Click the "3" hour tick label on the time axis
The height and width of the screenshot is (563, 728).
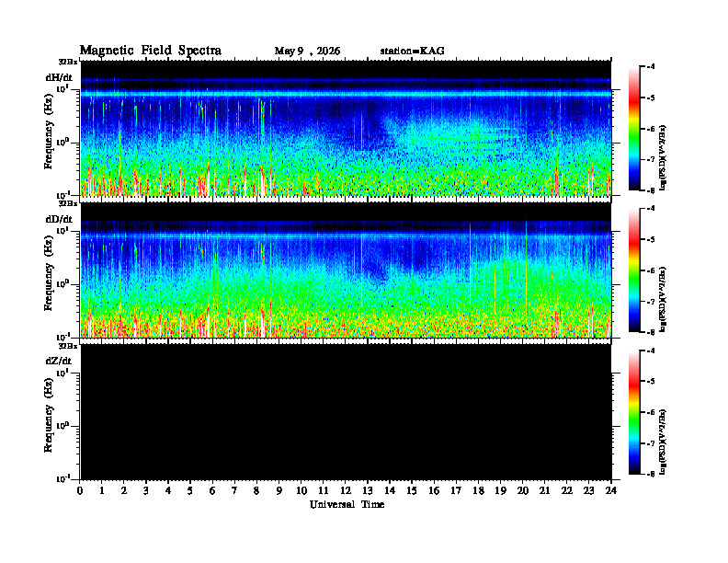point(146,491)
